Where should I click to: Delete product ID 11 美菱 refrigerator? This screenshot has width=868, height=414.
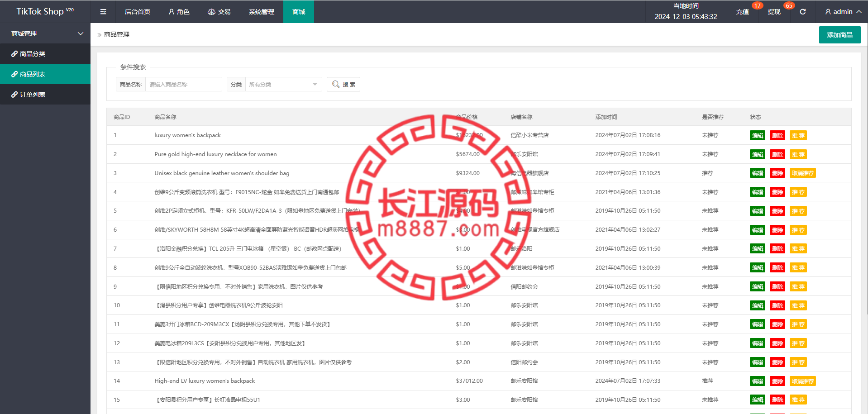pyautogui.click(x=777, y=324)
